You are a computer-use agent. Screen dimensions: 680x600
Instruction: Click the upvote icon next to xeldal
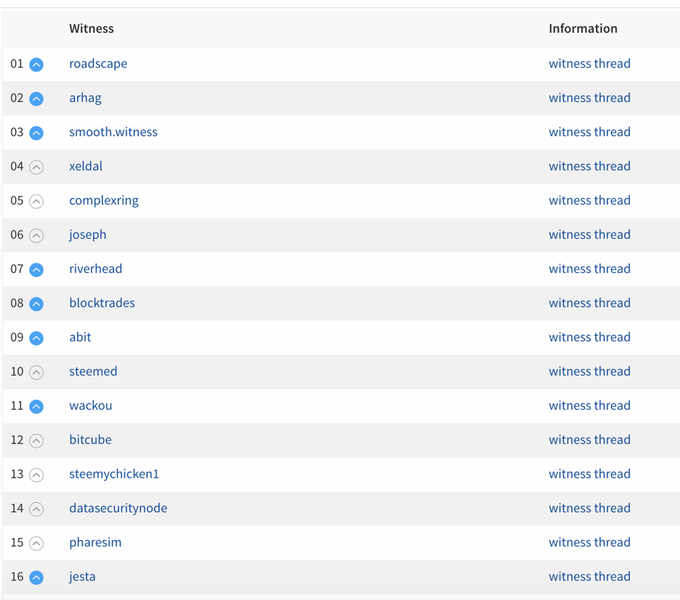point(36,167)
